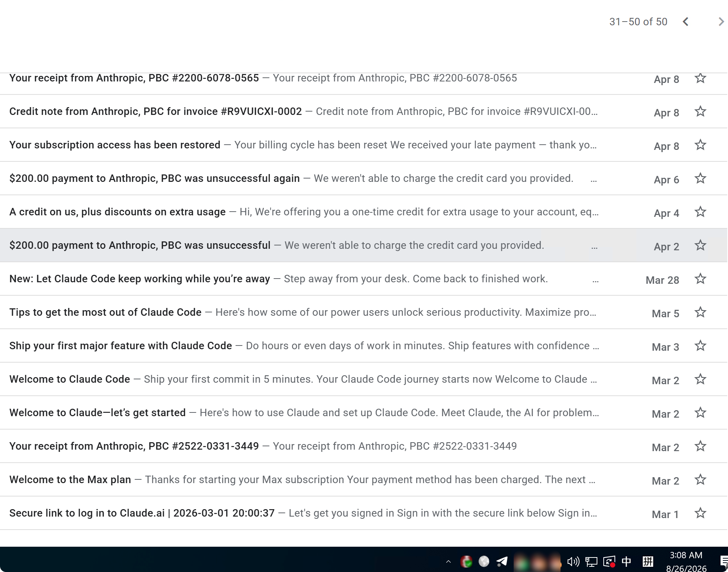Open "Let Claude Code keep working while you're away"

pyautogui.click(x=364, y=279)
